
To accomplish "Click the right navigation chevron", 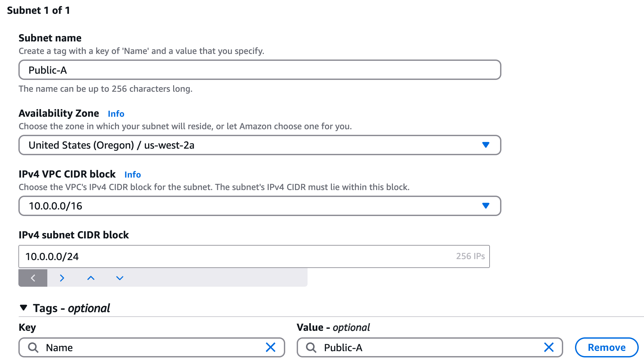I will (62, 278).
